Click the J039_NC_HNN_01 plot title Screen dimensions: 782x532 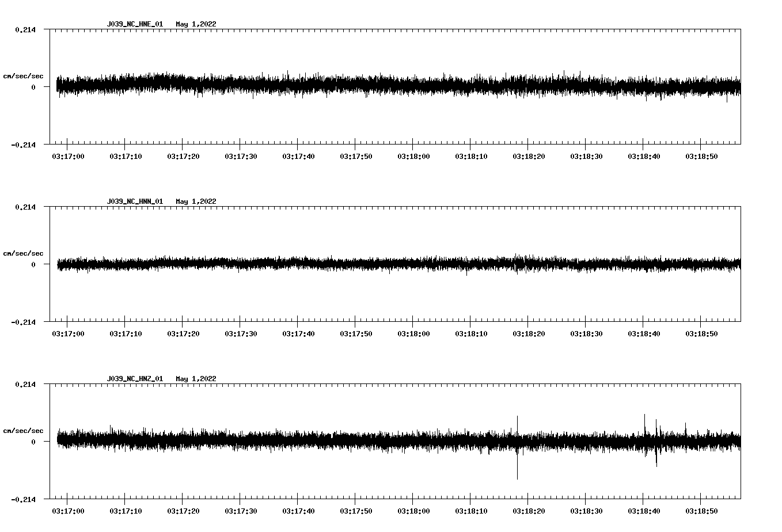pyautogui.click(x=135, y=202)
